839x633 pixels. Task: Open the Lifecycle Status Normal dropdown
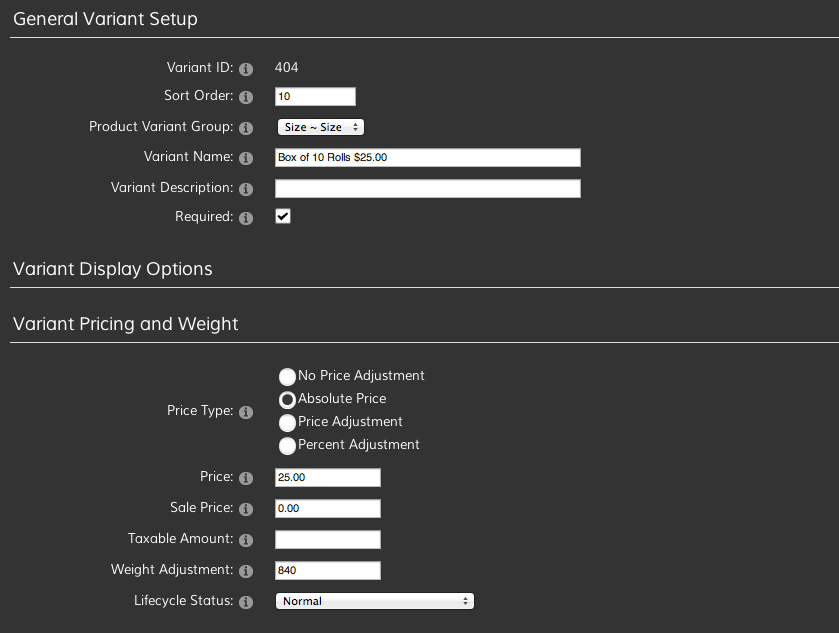point(375,601)
